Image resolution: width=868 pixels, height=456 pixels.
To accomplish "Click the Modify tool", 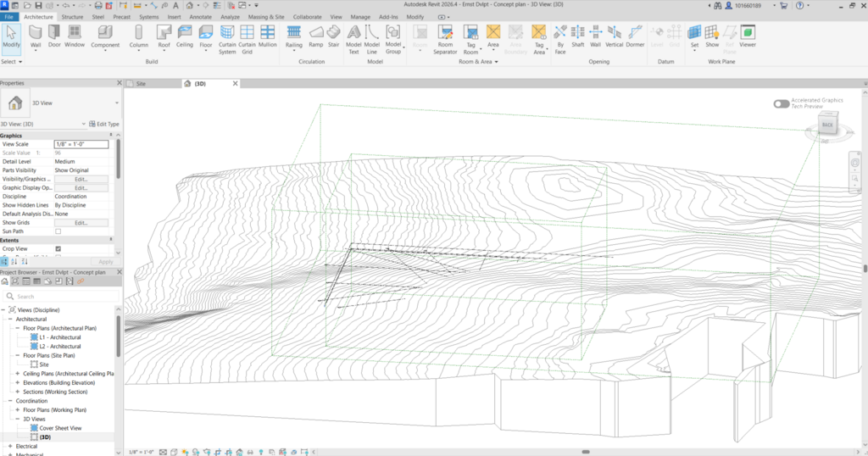I will pos(11,37).
